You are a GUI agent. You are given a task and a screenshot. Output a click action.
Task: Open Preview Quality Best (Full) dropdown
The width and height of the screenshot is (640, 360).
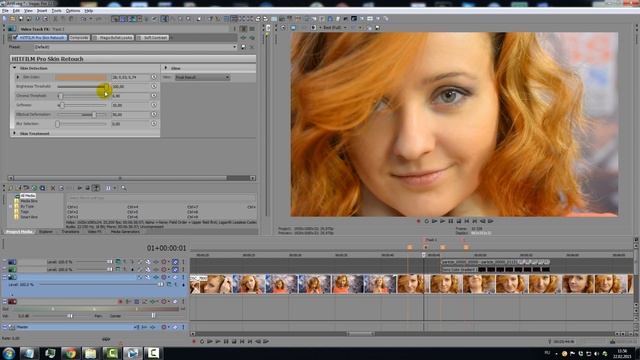(x=335, y=28)
